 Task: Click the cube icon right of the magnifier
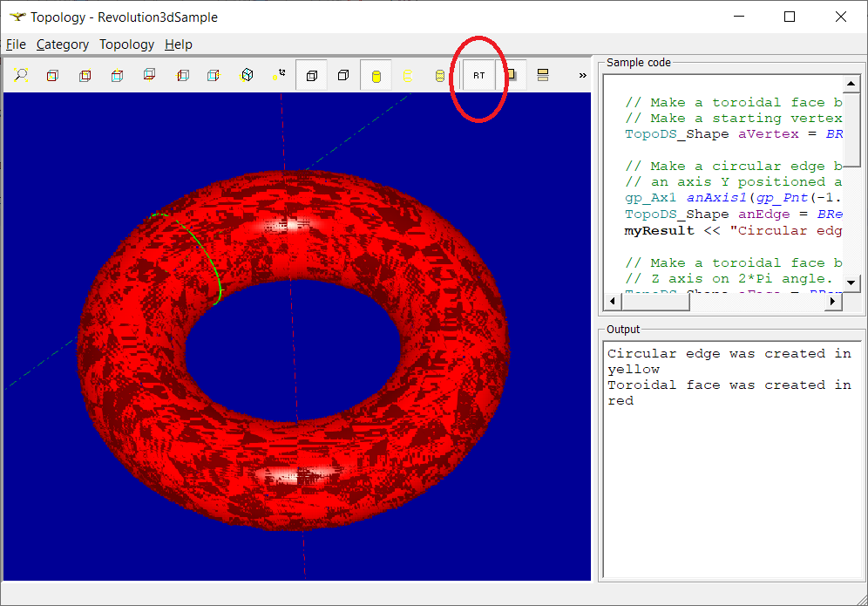[x=52, y=76]
